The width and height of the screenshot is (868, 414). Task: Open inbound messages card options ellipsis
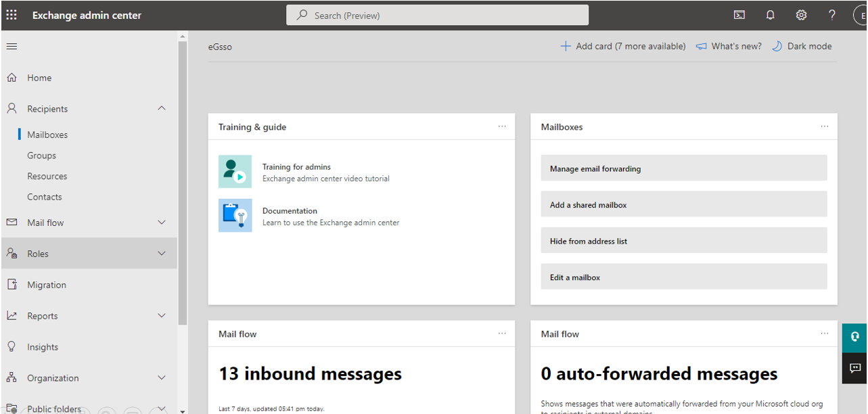(x=502, y=333)
